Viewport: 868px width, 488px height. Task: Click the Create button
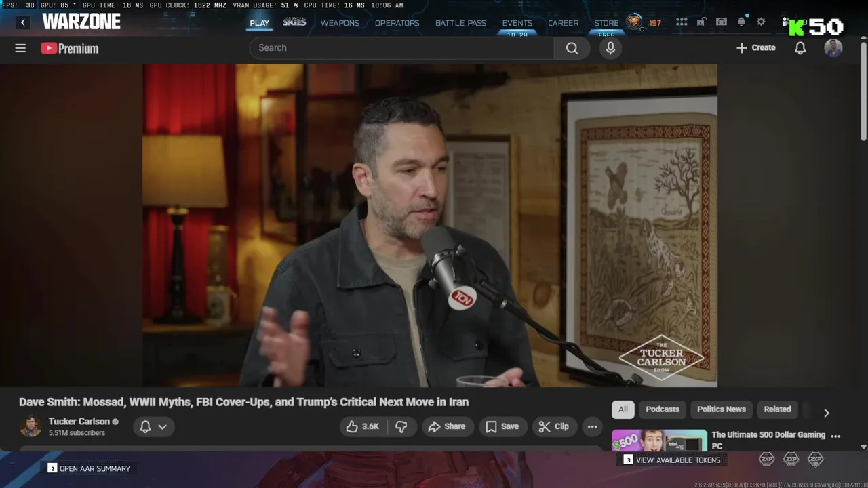click(756, 48)
